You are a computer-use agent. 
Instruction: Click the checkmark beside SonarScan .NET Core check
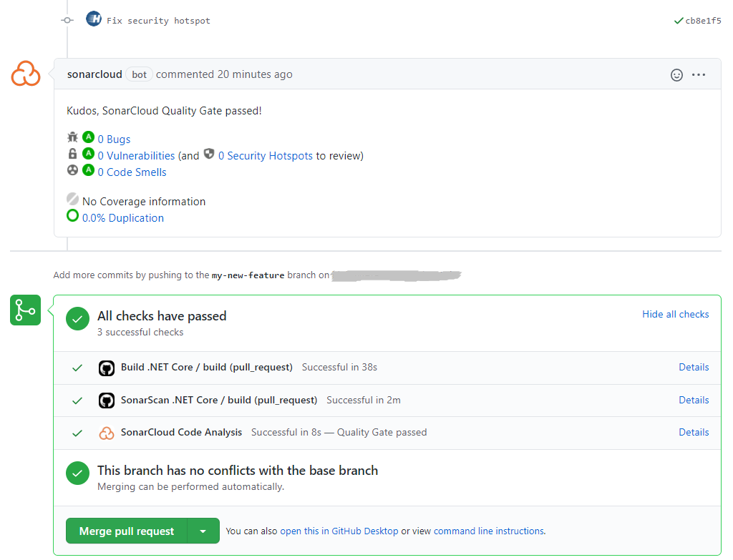pos(77,401)
